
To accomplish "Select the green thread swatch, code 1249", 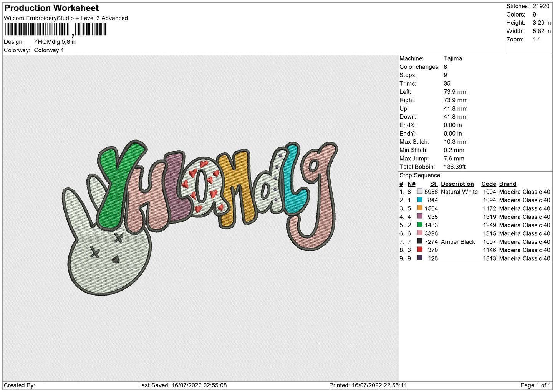I will click(x=420, y=225).
